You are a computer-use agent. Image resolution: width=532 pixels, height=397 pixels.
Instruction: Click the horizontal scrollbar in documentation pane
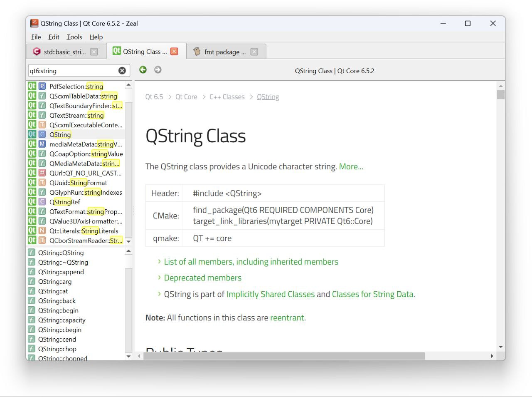[284, 356]
